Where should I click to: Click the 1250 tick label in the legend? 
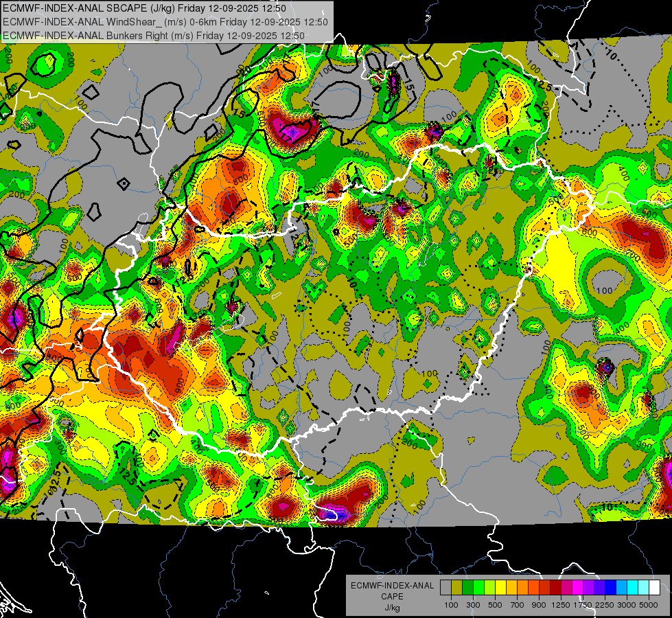(x=561, y=605)
